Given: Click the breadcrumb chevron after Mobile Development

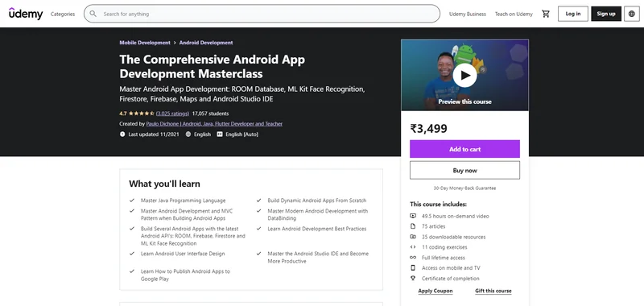Looking at the screenshot, I should point(175,43).
